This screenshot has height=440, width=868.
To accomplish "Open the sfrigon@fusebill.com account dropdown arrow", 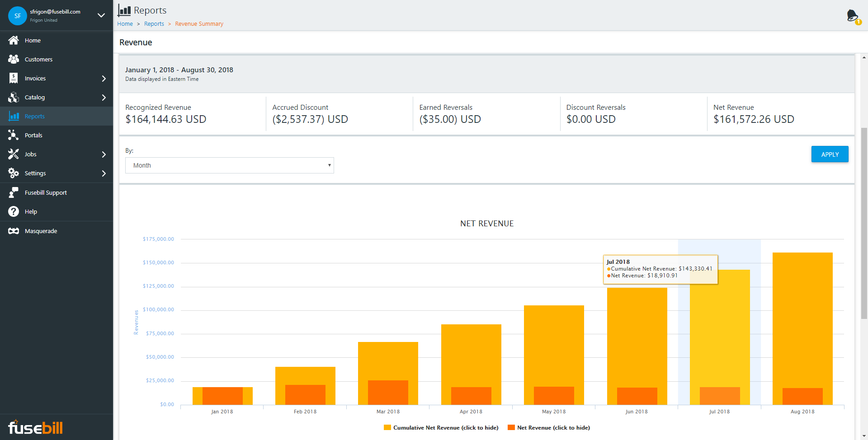I will 101,15.
